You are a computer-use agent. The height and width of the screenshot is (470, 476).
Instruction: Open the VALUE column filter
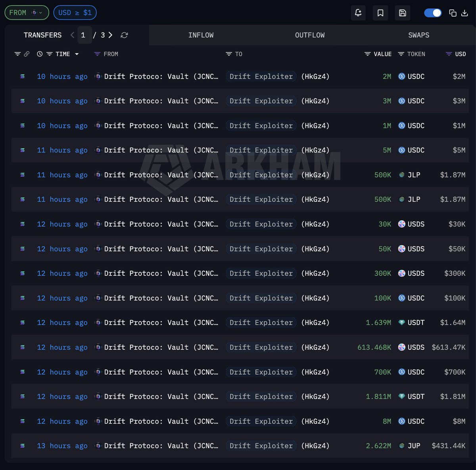tap(367, 54)
